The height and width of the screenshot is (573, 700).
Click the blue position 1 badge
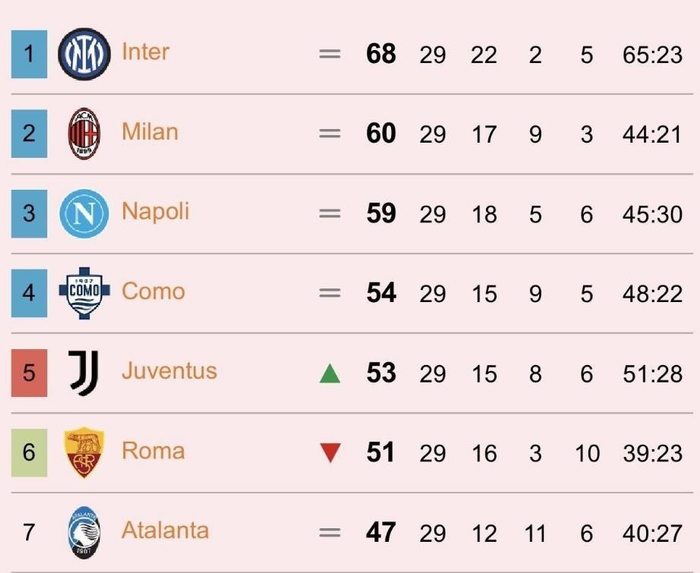[x=29, y=53]
